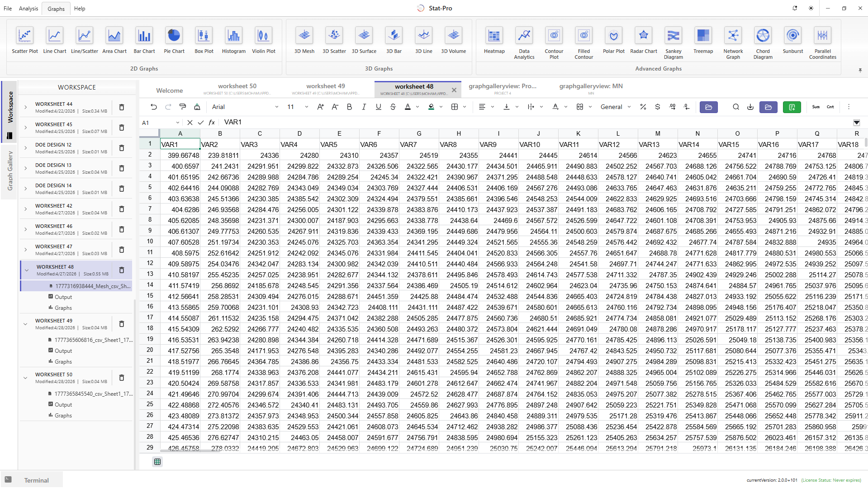
Task: Select column header M
Action: pyautogui.click(x=658, y=133)
